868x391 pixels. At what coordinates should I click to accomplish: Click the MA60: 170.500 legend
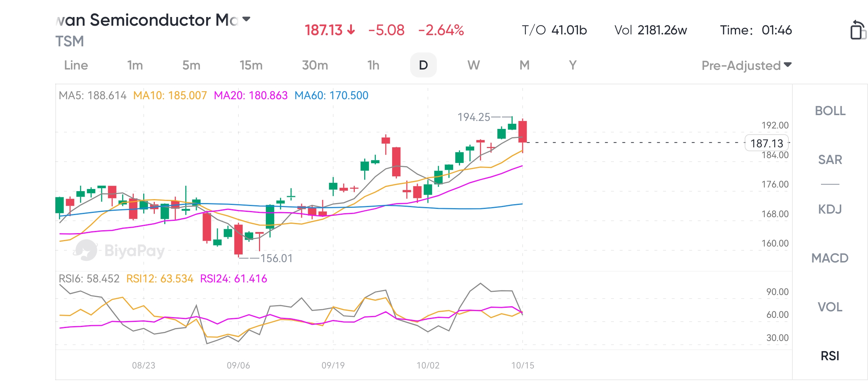[x=331, y=96]
